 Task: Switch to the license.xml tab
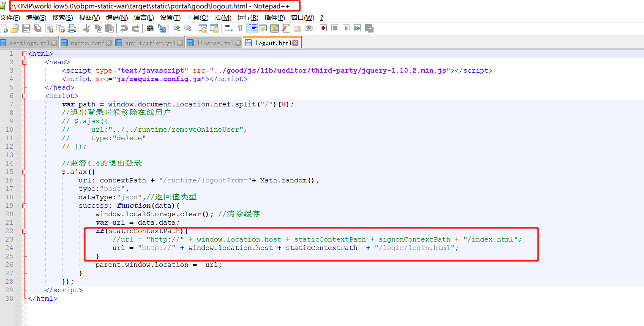pyautogui.click(x=215, y=43)
